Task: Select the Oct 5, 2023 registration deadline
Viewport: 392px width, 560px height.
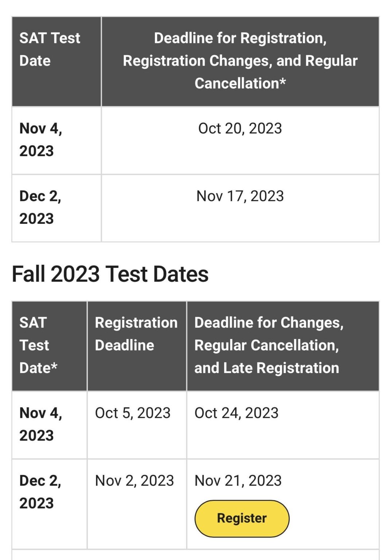Action: click(x=133, y=413)
